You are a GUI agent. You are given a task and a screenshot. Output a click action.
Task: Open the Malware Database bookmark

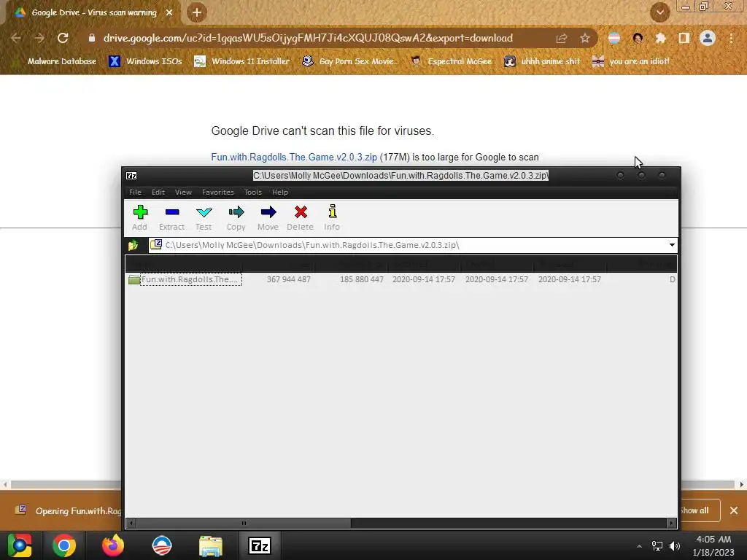(55, 61)
